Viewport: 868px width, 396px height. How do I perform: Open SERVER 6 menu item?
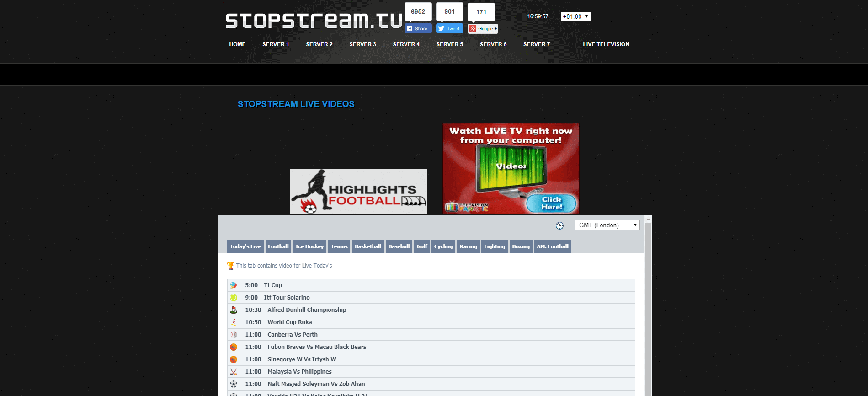pyautogui.click(x=493, y=44)
